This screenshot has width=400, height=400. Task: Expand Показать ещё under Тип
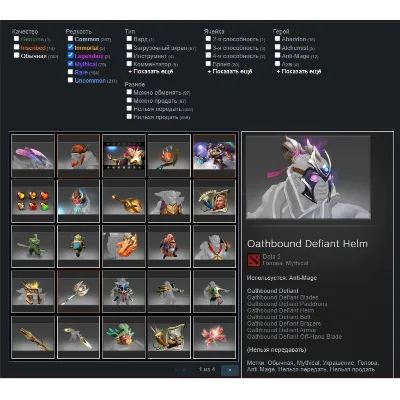click(151, 72)
